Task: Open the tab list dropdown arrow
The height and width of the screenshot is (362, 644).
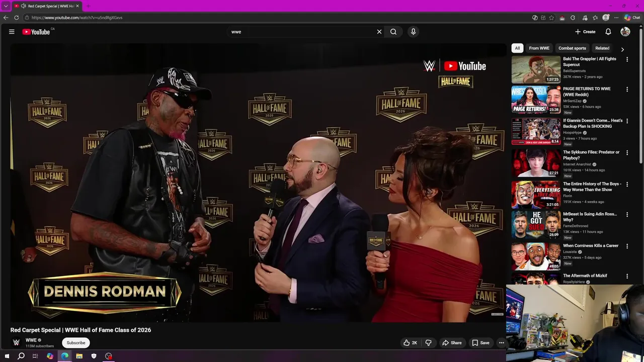Action: tap(6, 6)
